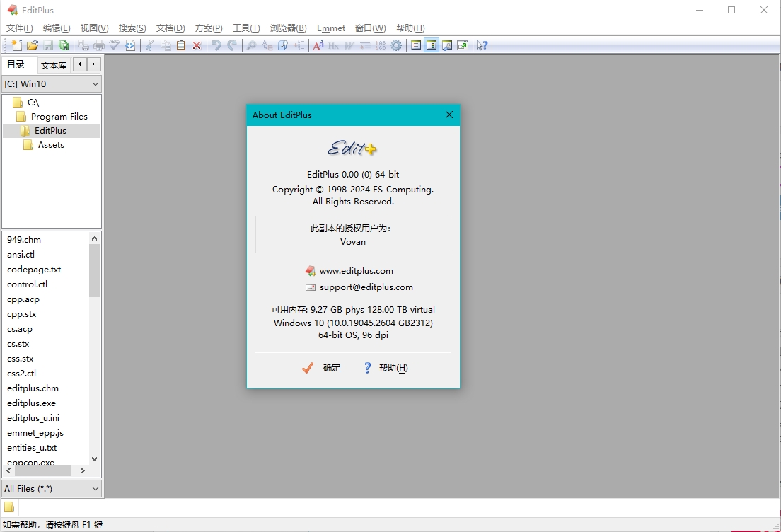Create a new document with the New icon

(17, 45)
